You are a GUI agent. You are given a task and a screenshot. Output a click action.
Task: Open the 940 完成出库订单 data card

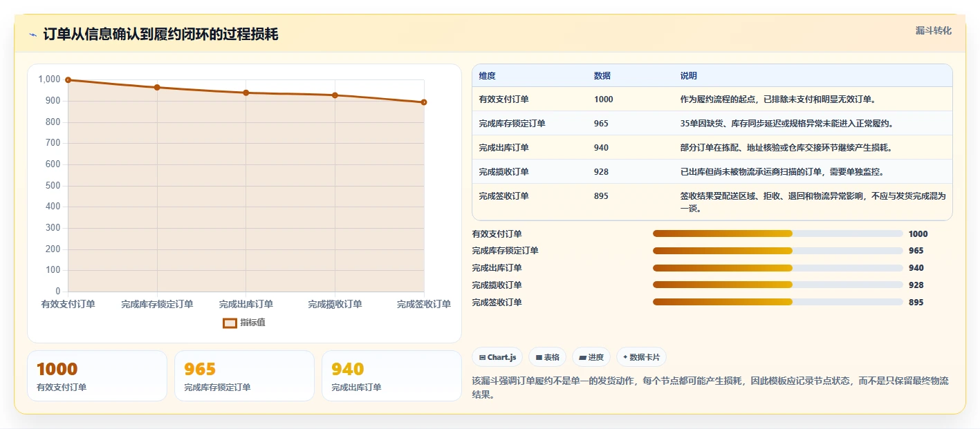(x=391, y=376)
